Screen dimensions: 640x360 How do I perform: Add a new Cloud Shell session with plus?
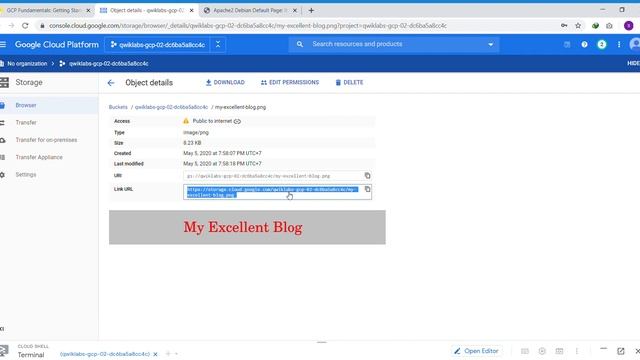pos(168,354)
